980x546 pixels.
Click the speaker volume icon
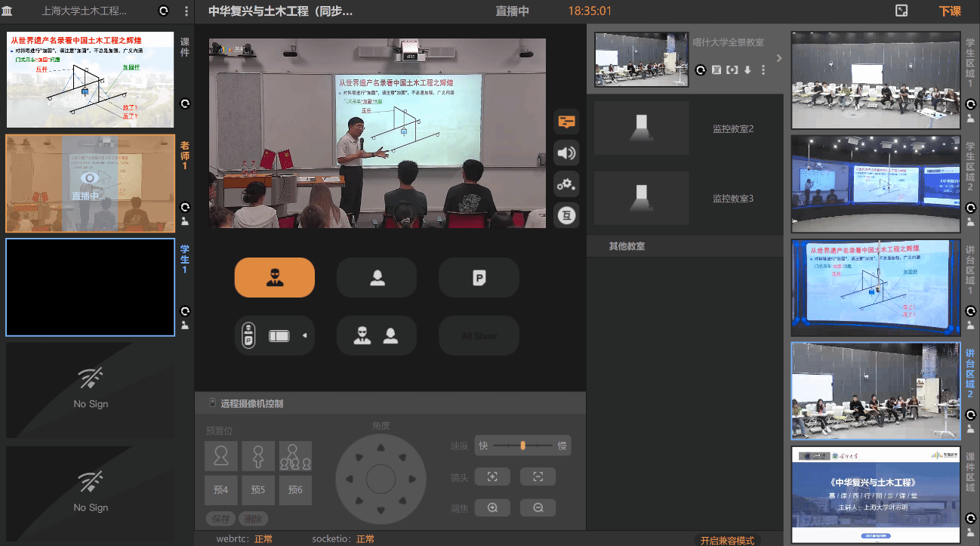coord(566,153)
